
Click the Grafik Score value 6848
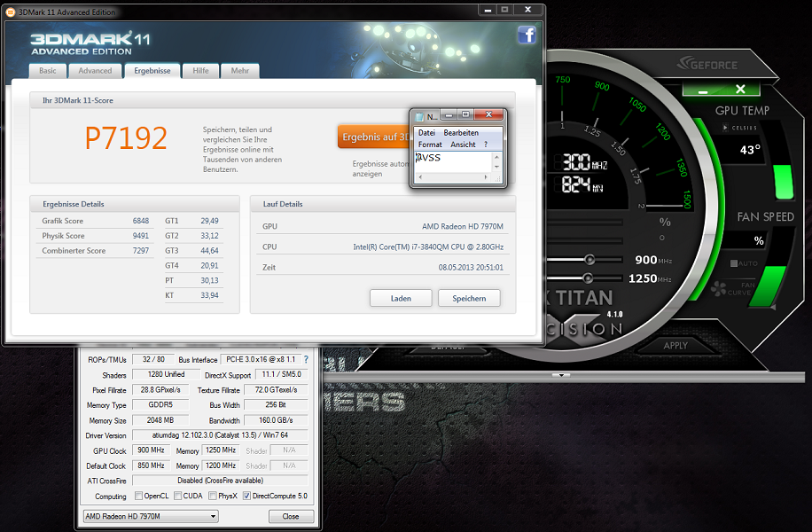click(141, 221)
